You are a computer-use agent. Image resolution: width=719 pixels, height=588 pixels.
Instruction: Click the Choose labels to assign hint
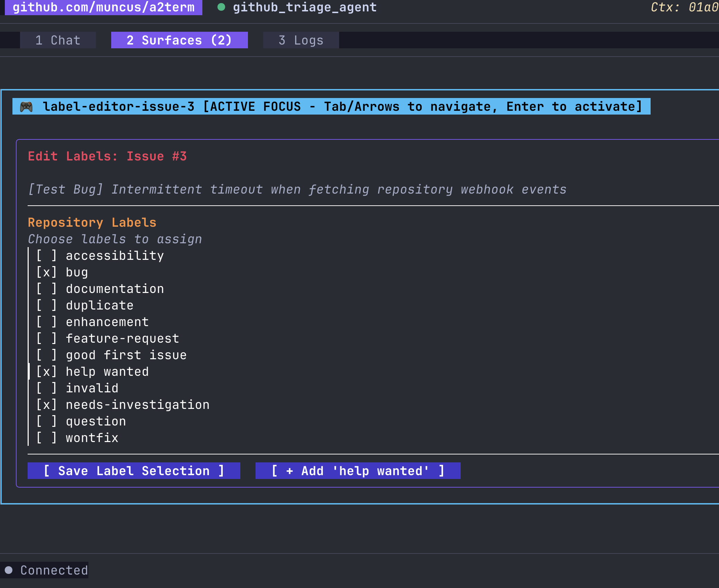tap(115, 239)
